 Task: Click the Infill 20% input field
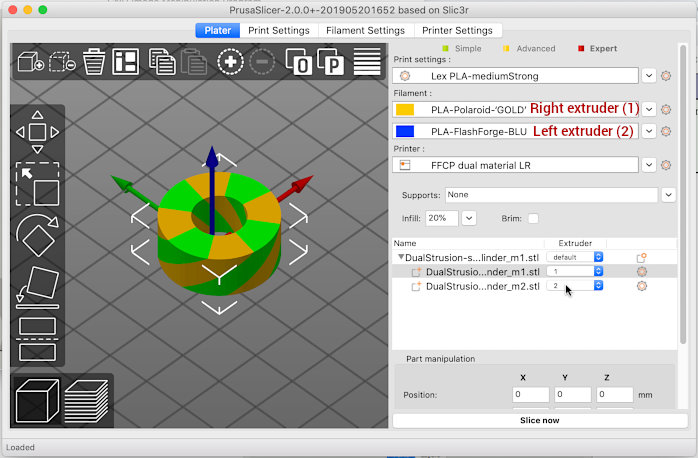click(x=442, y=219)
